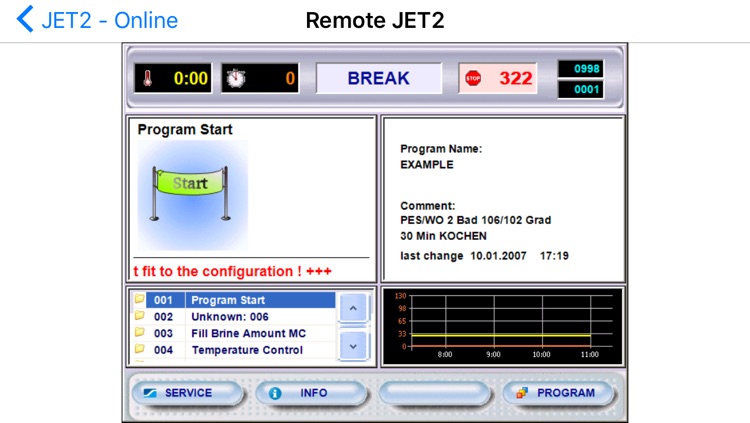Click the red STOP sign icon
750x423 pixels.
pyautogui.click(x=473, y=78)
